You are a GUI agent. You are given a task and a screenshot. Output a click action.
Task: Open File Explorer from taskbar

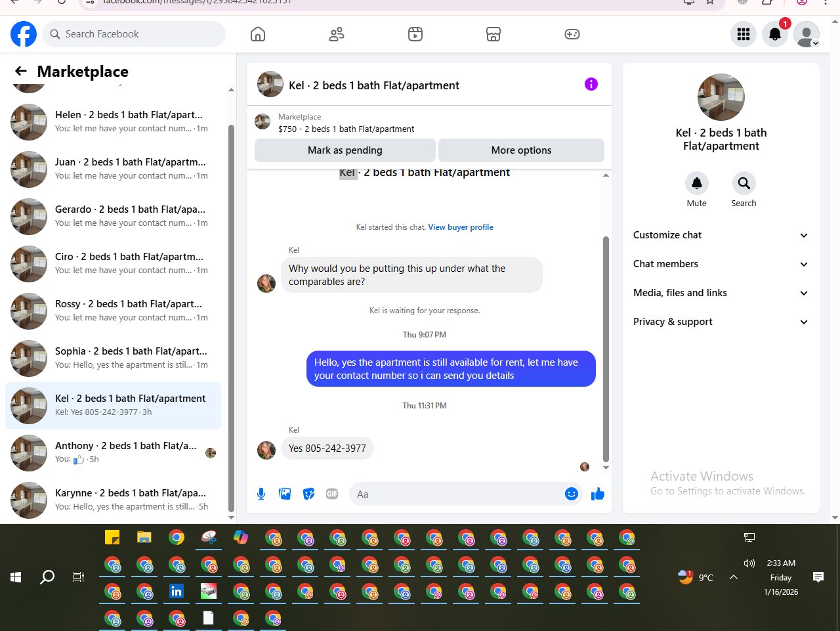pos(144,537)
